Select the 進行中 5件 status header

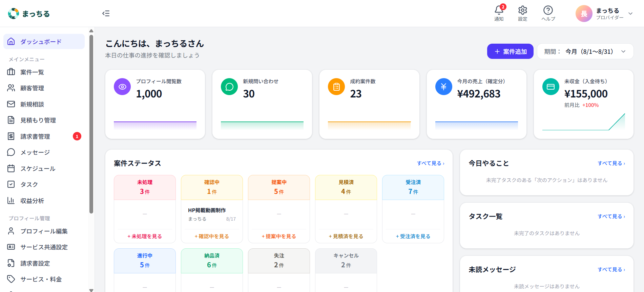pyautogui.click(x=145, y=261)
